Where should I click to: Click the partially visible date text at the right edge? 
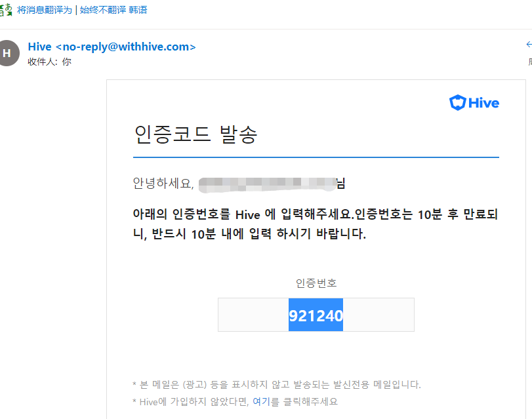(530, 62)
